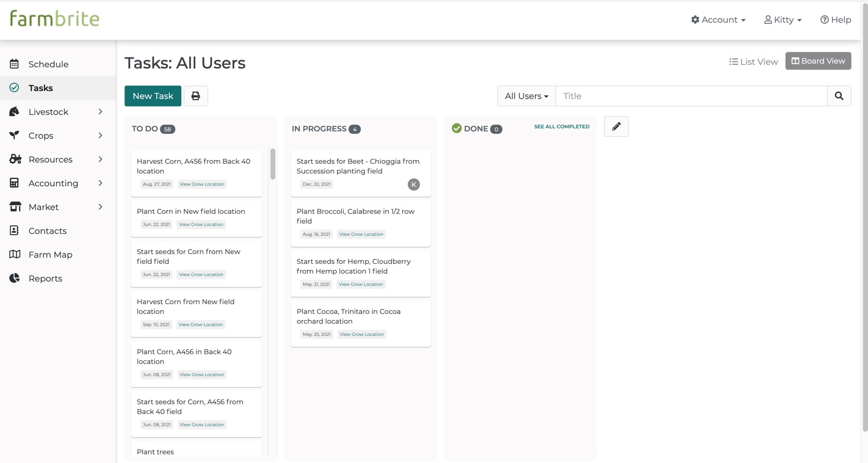Open Reports pie chart icon
Screen dimensions: 868x463
click(x=15, y=279)
